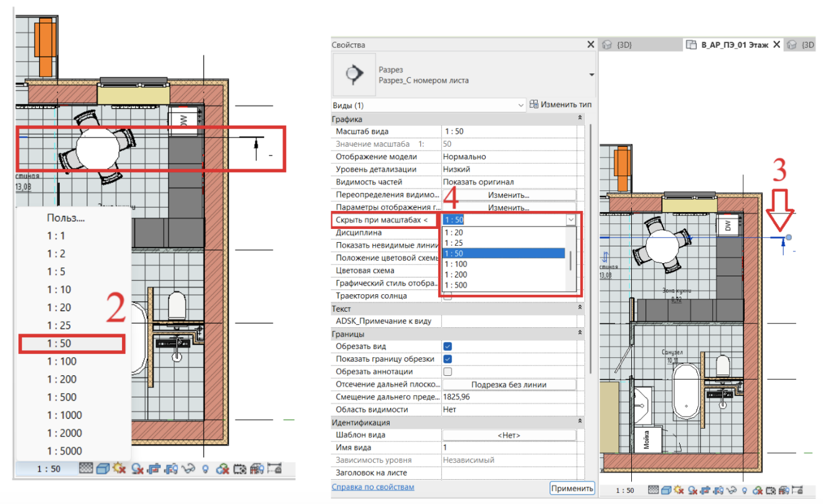823x504 pixels.
Task: Click the Масштаб вида value field
Action: point(509,131)
